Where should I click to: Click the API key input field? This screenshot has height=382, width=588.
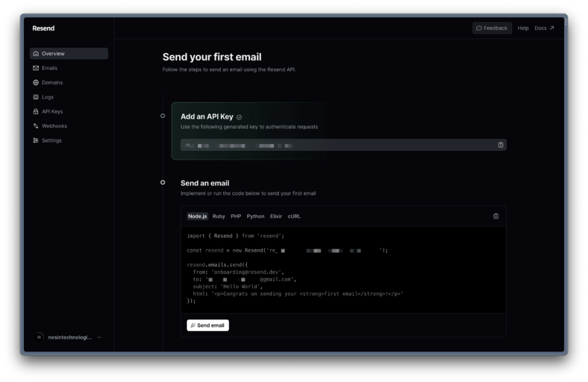[x=338, y=145]
